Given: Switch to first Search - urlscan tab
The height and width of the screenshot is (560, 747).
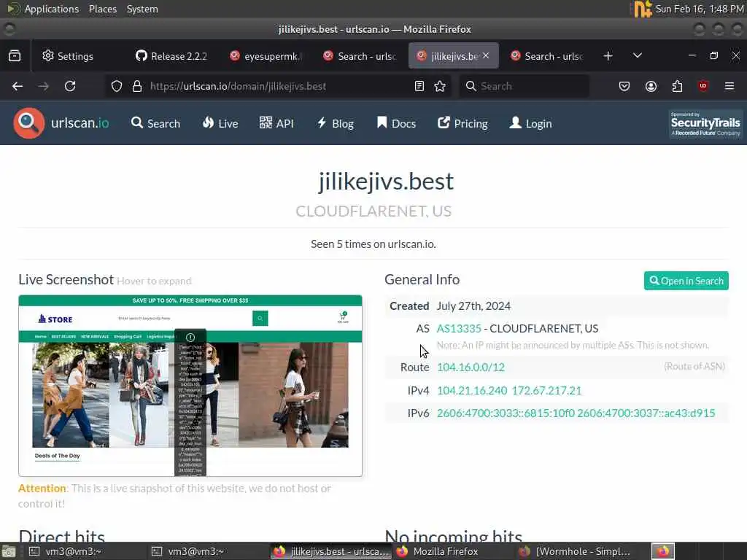Looking at the screenshot, I should coord(360,56).
